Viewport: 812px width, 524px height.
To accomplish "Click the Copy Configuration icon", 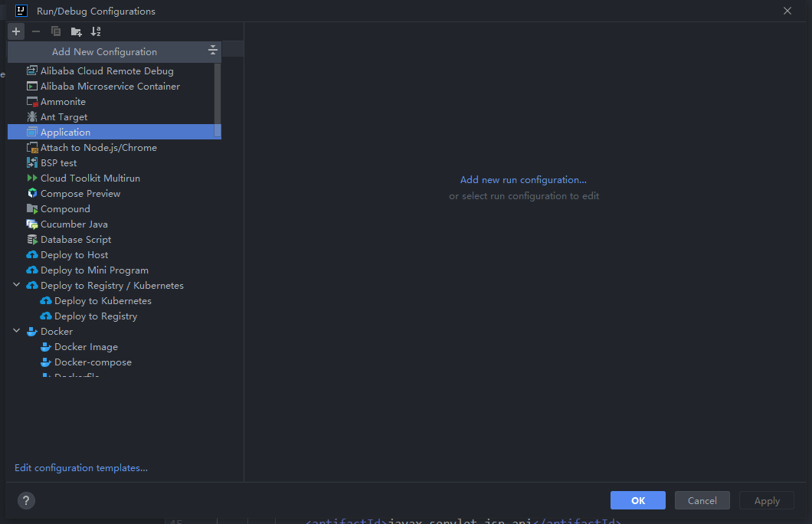I will pyautogui.click(x=56, y=31).
